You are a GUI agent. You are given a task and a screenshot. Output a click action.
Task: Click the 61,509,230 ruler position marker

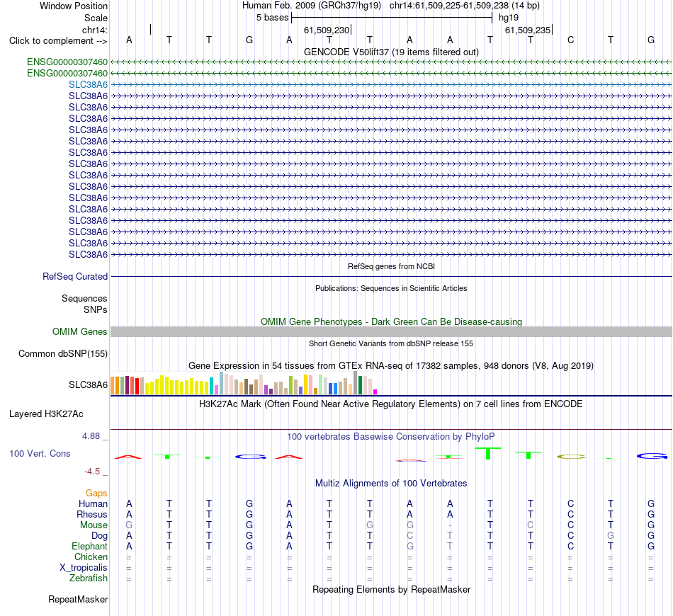click(327, 30)
